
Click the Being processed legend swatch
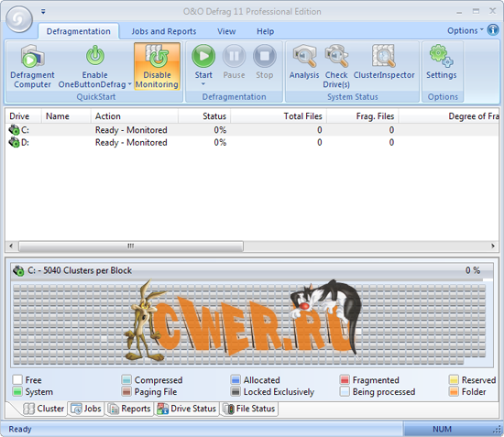coord(345,392)
